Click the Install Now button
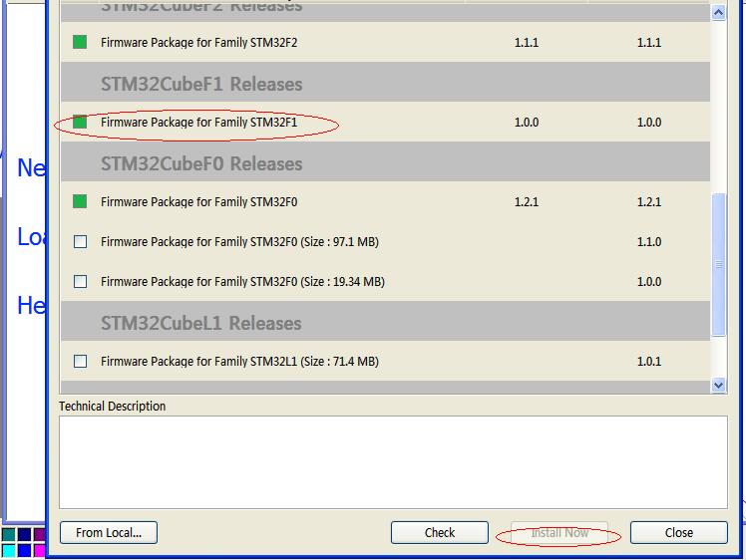 pos(559,532)
